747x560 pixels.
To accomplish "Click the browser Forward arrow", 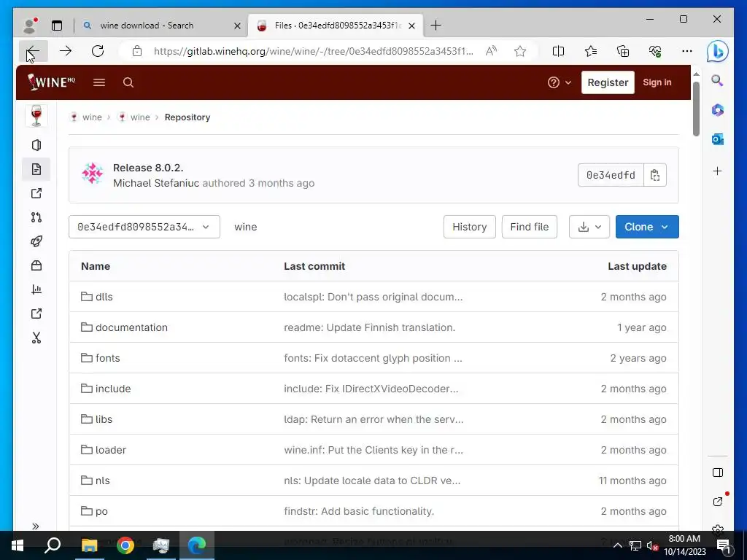I will tap(66, 51).
